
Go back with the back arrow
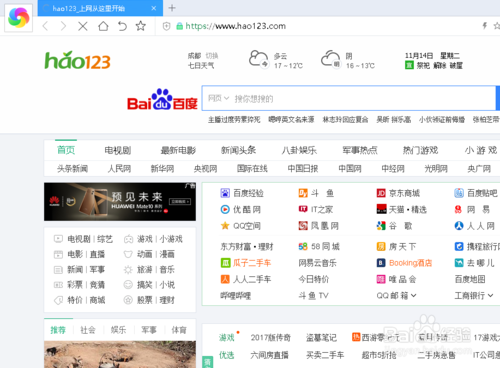pyautogui.click(x=45, y=26)
